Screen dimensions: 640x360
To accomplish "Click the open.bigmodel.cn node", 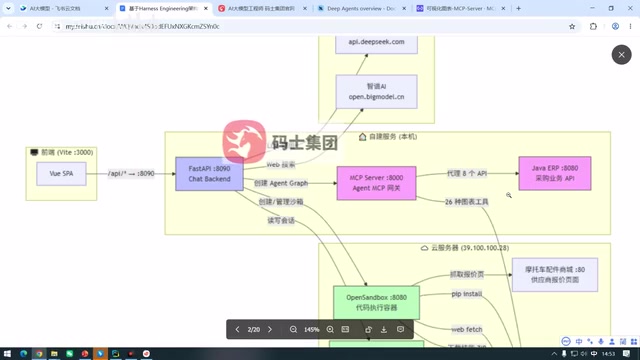I will pyautogui.click(x=376, y=92).
